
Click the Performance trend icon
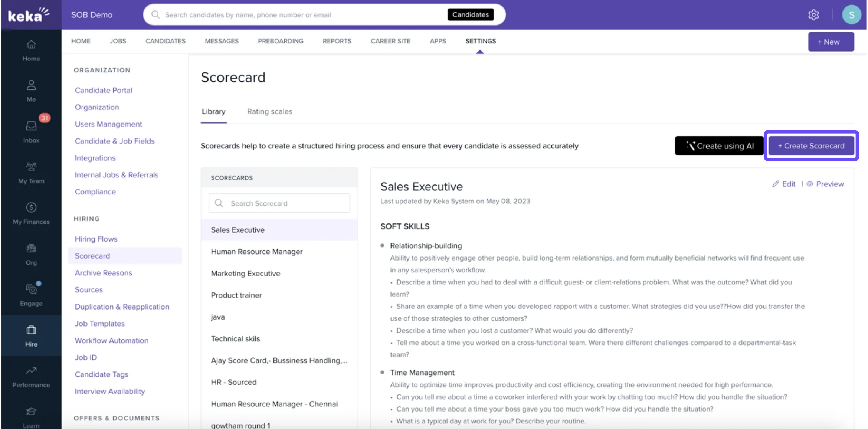tap(31, 371)
